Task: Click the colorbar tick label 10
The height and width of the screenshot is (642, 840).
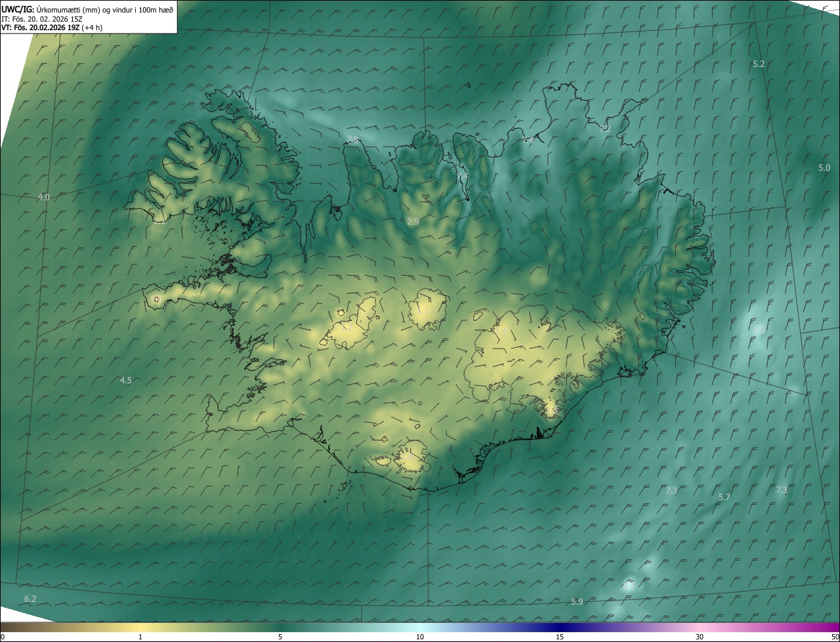Action: pyautogui.click(x=420, y=637)
